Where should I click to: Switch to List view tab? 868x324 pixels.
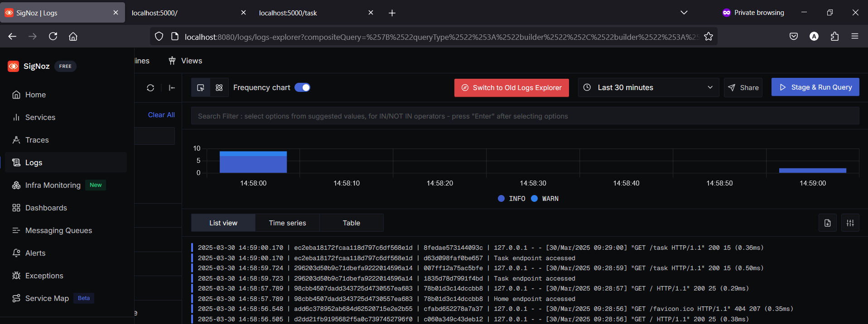click(x=223, y=223)
